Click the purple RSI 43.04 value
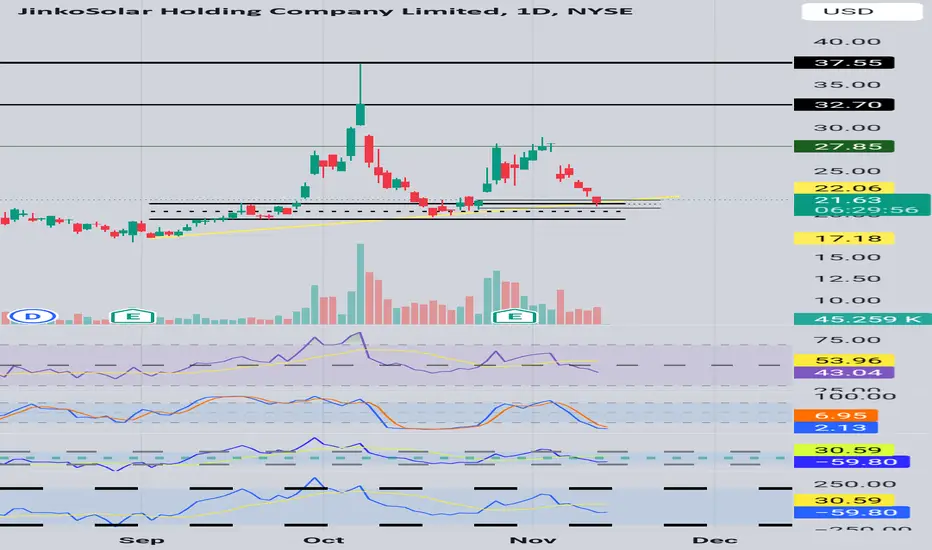 point(843,373)
